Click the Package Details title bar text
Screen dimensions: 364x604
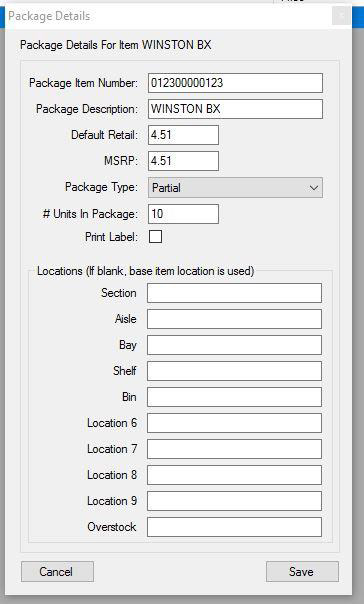(x=49, y=16)
